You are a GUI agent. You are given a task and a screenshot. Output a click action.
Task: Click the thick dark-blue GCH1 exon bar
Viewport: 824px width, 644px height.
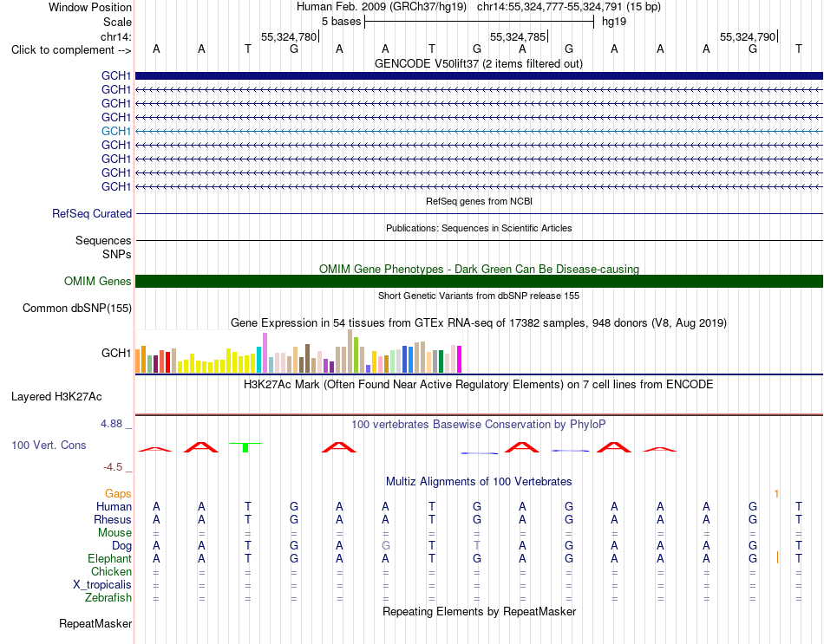coord(479,75)
